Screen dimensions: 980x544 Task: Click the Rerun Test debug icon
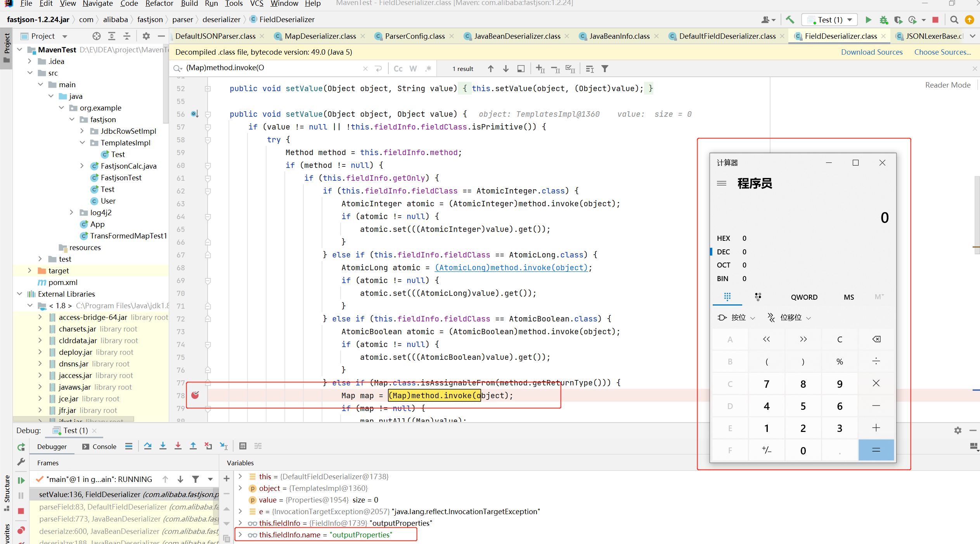21,447
